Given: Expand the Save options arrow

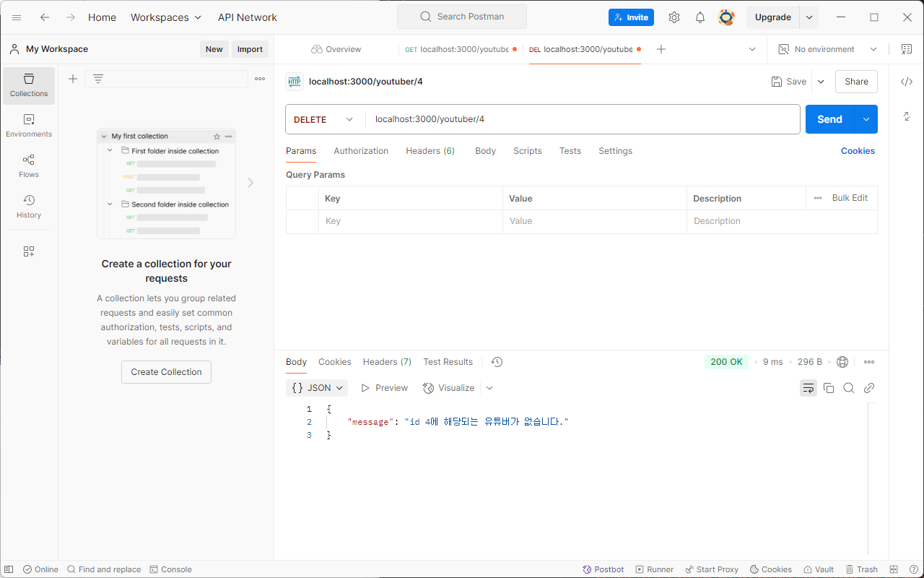Looking at the screenshot, I should coord(821,82).
